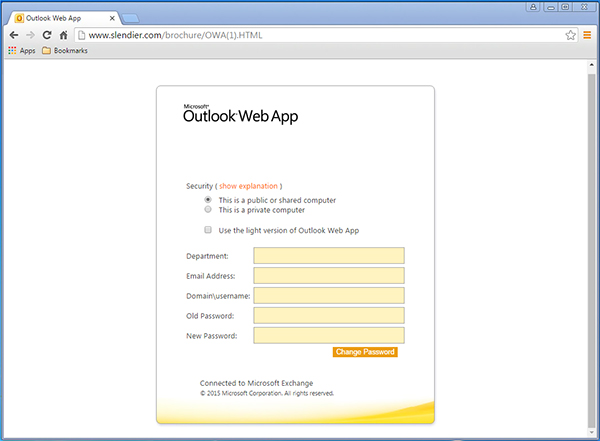Go back using the browser back arrow
The width and height of the screenshot is (600, 441).
tap(14, 35)
